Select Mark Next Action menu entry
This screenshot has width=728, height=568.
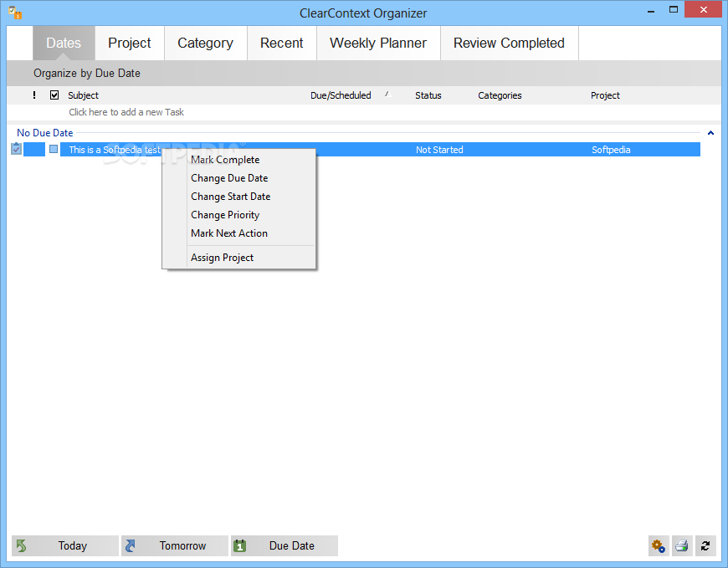coord(238,233)
